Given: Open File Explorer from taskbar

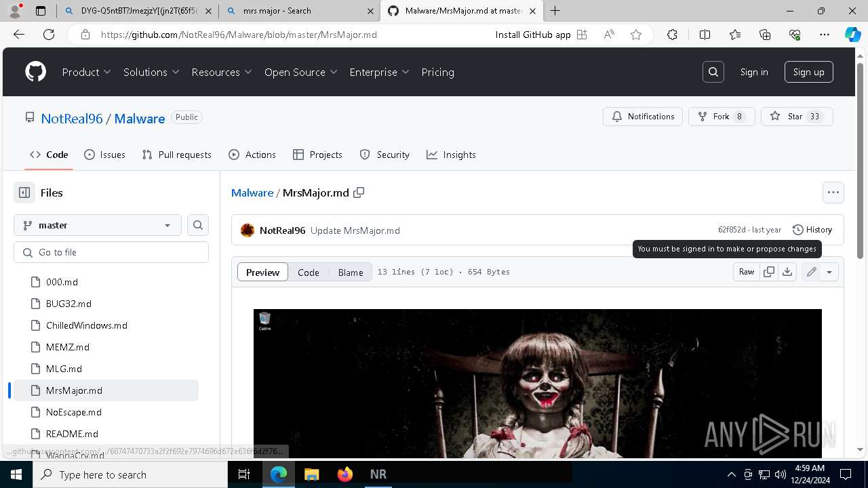Looking at the screenshot, I should point(312,474).
